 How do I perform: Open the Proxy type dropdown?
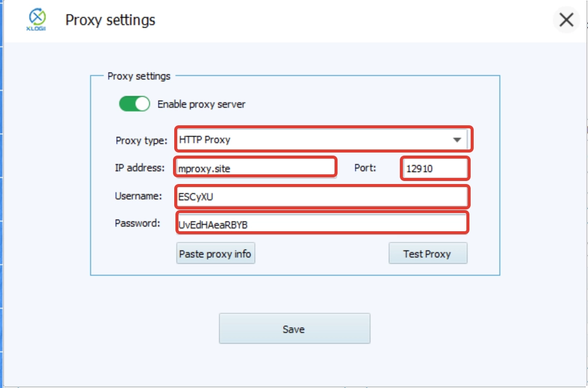pos(321,139)
